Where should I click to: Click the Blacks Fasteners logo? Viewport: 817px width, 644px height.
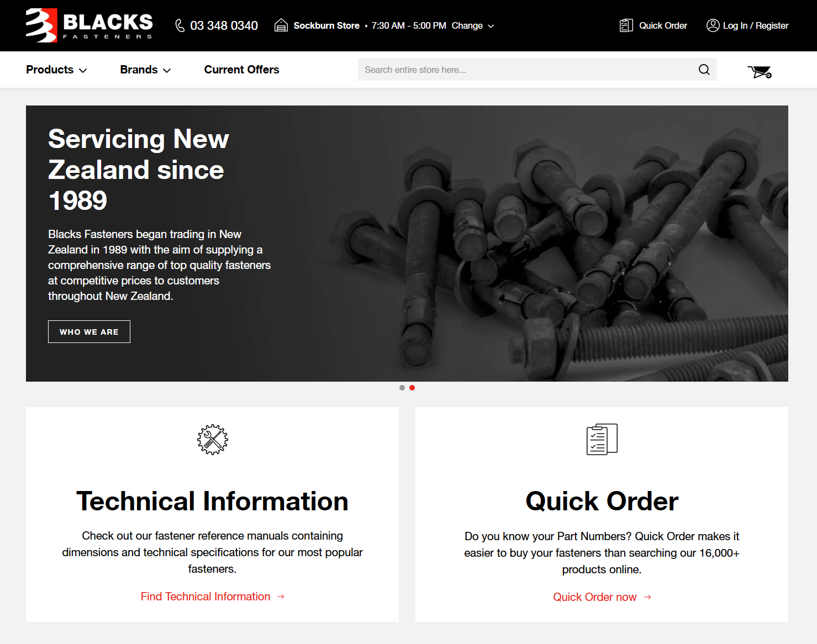pyautogui.click(x=89, y=25)
